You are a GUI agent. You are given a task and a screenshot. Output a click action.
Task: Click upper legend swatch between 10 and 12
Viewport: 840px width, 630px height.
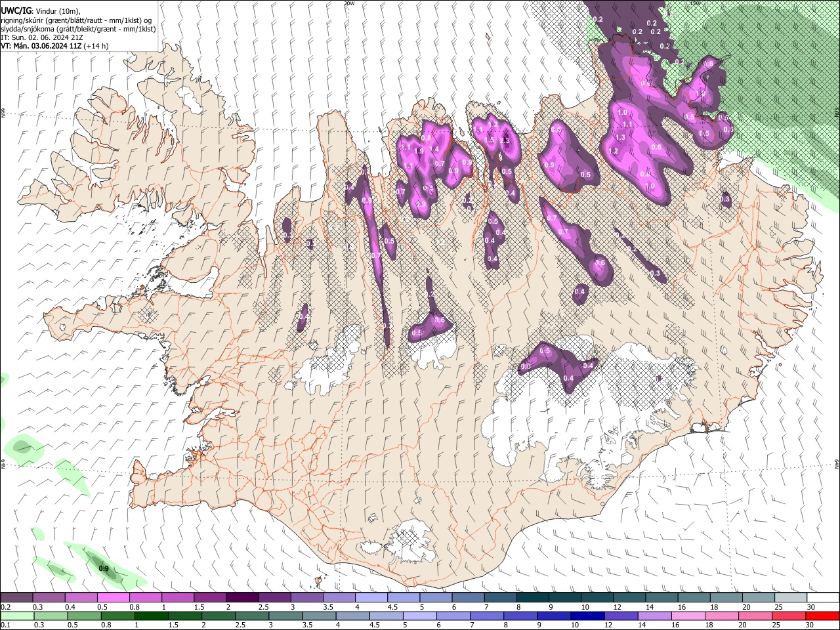point(598,597)
